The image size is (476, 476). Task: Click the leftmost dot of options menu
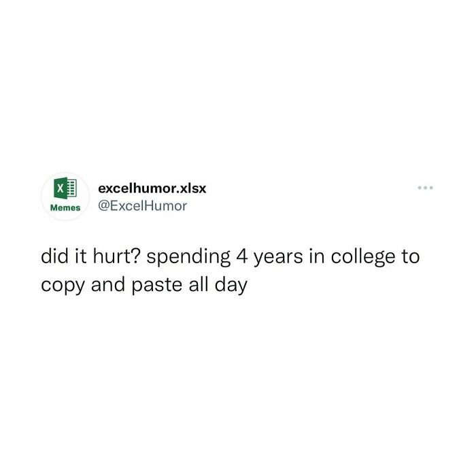point(420,188)
